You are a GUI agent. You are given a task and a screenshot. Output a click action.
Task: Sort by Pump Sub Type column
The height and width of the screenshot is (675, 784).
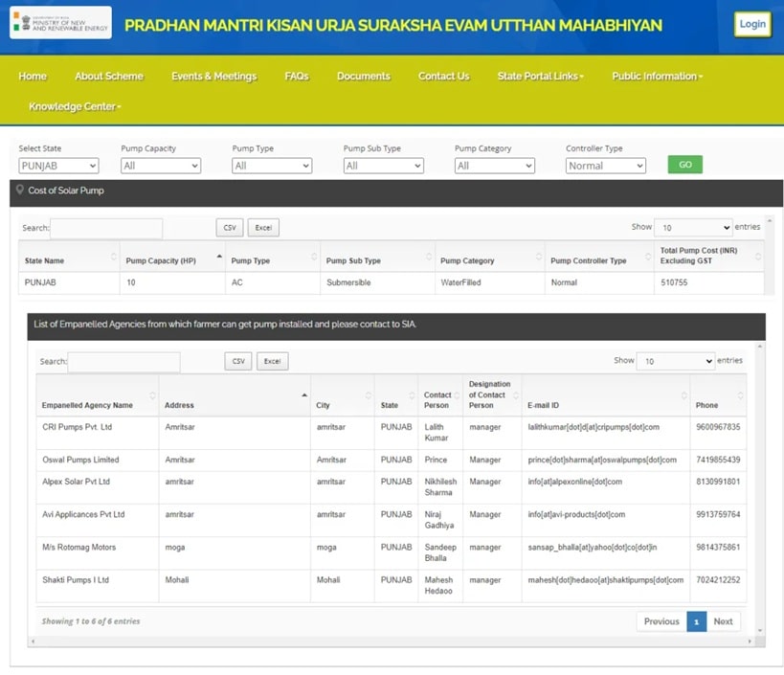(377, 257)
